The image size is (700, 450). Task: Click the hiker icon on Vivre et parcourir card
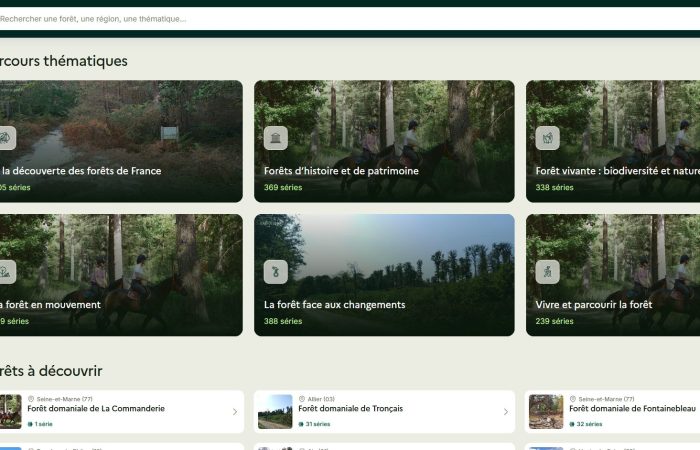pos(547,272)
